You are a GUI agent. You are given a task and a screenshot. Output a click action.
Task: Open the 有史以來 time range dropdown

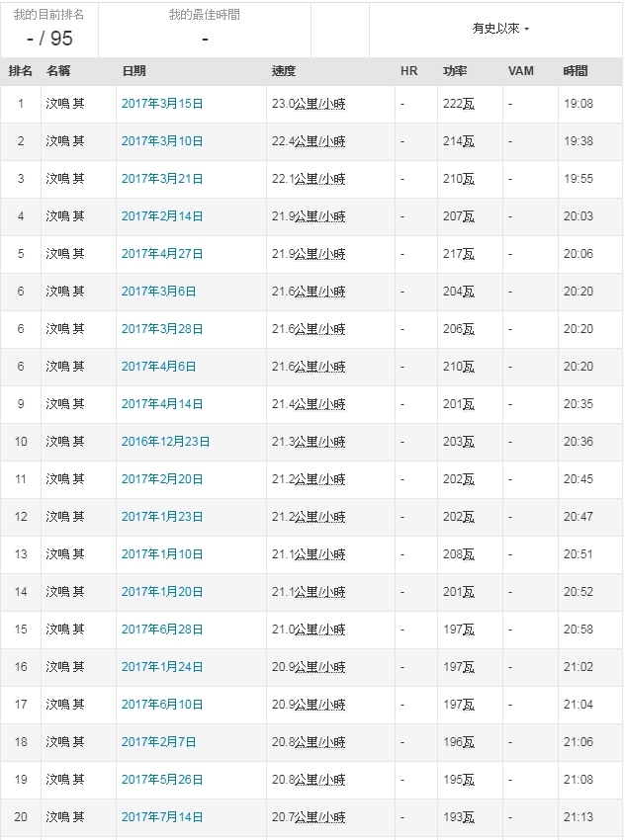[500, 30]
